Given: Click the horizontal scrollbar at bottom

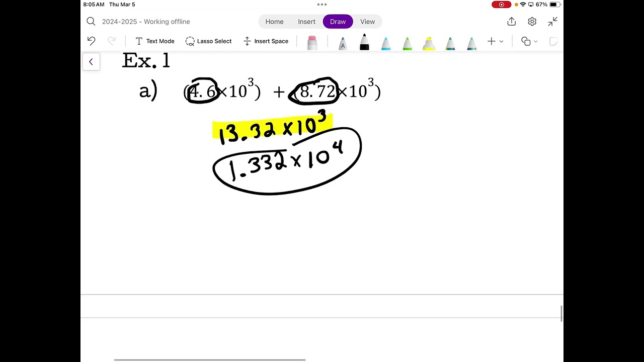Looking at the screenshot, I should [210, 359].
